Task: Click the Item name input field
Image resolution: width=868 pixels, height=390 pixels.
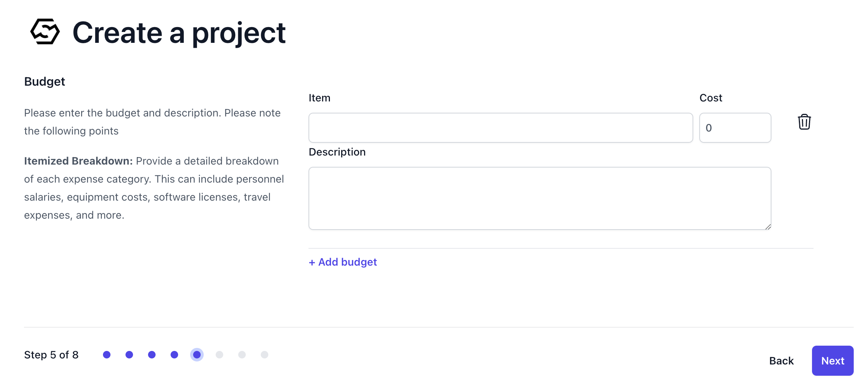Action: [x=501, y=128]
